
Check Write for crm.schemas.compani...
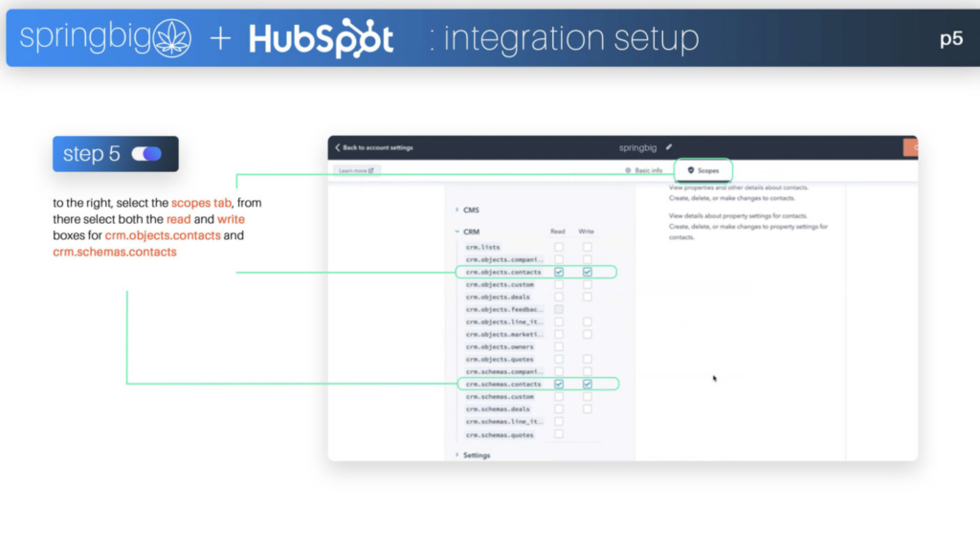point(588,372)
